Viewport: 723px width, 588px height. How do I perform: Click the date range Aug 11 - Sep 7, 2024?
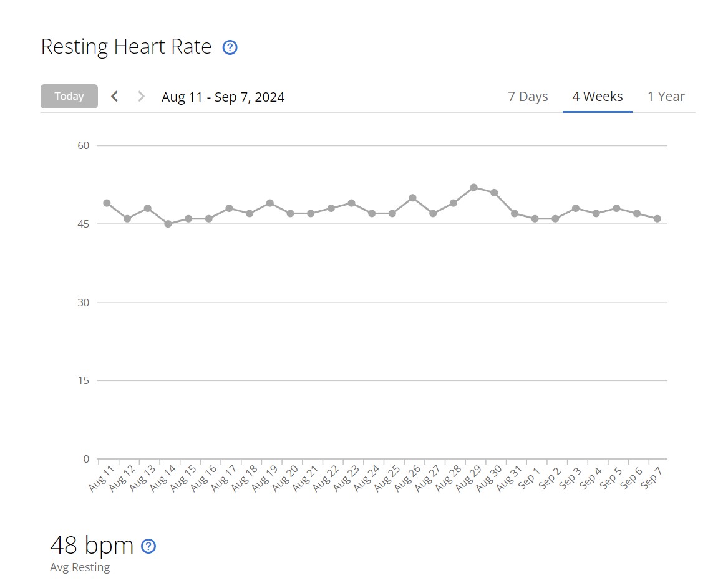(x=223, y=97)
